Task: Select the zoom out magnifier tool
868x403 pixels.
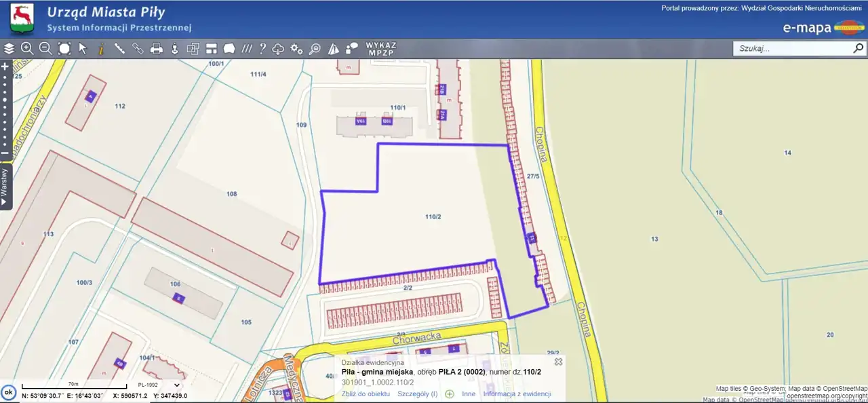Action: 45,48
